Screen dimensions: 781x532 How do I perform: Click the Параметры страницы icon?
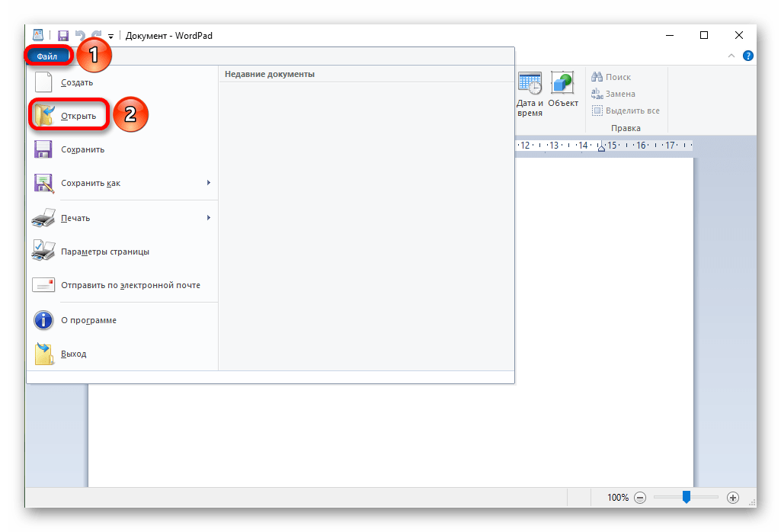pos(43,251)
